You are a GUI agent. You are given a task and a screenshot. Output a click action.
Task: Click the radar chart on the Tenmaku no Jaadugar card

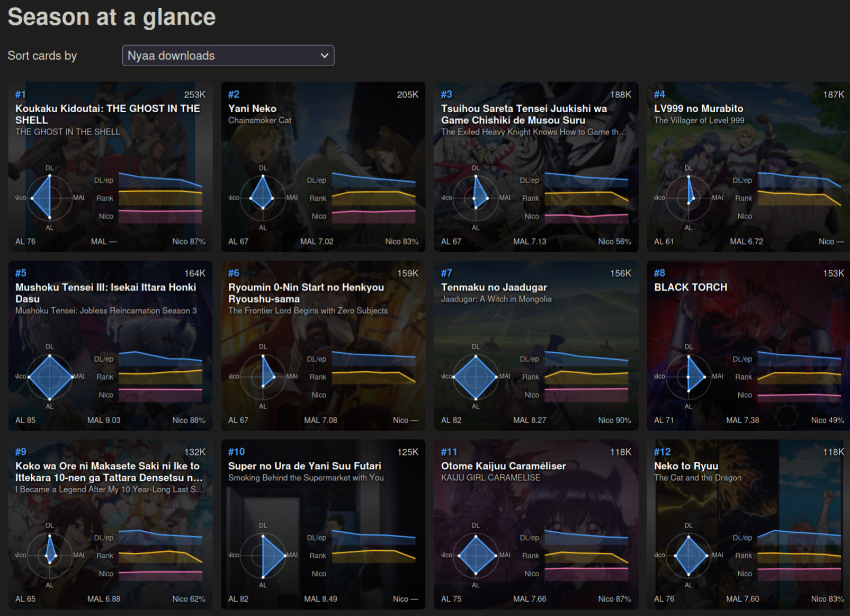tap(476, 377)
